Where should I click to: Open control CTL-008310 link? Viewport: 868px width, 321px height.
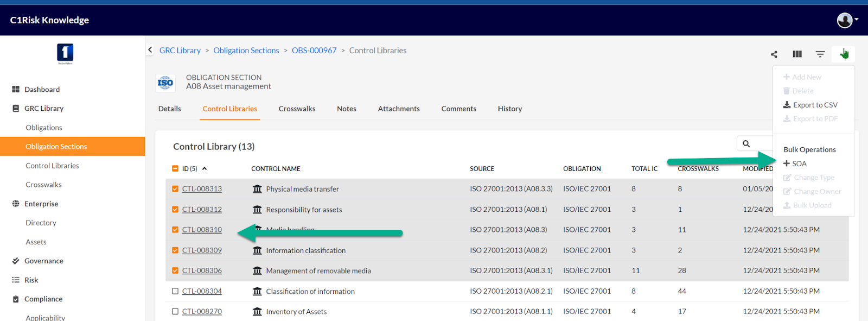(x=202, y=230)
